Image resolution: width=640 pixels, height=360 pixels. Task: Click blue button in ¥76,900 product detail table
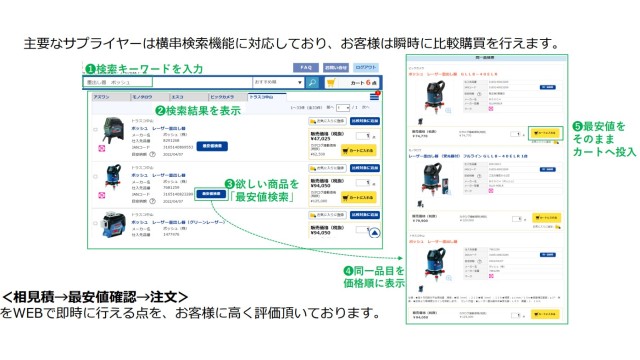(x=547, y=169)
